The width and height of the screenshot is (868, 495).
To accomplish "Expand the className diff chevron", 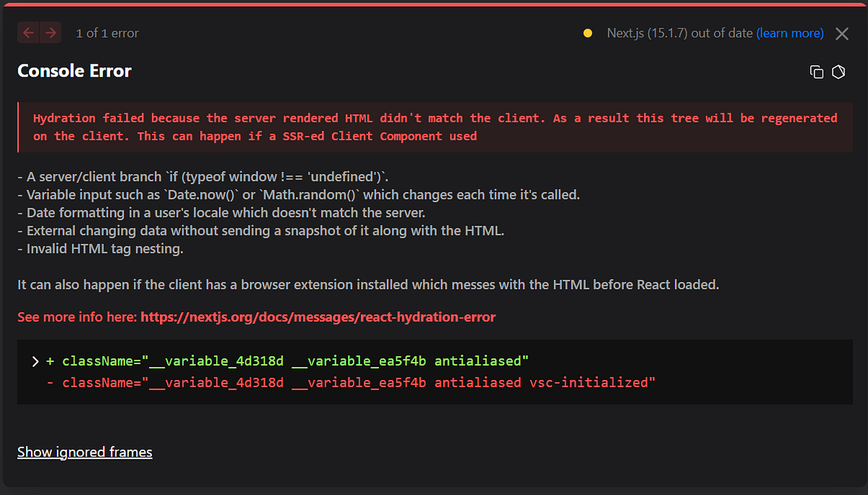I will (x=35, y=361).
